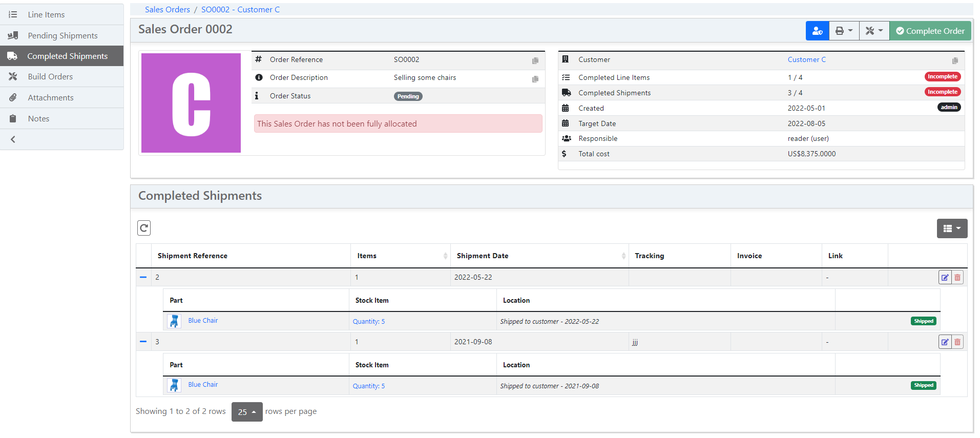
Task: Open the Customer C link
Action: tap(806, 59)
